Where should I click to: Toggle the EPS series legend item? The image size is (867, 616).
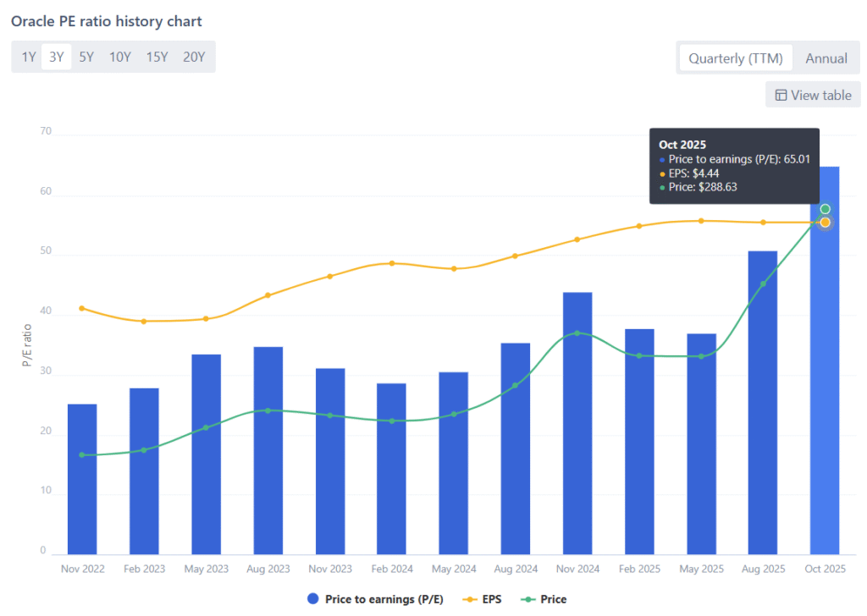pyautogui.click(x=482, y=599)
